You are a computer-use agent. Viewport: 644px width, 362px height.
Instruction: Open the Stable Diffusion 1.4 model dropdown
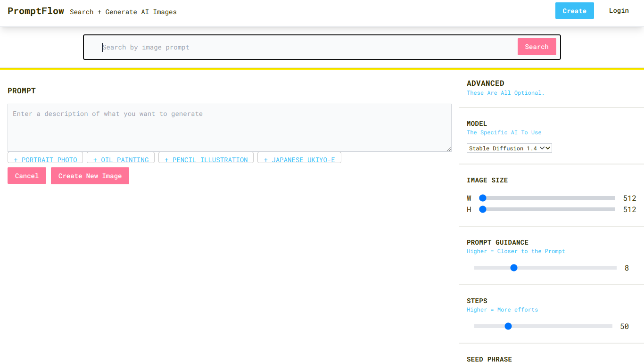tap(509, 148)
